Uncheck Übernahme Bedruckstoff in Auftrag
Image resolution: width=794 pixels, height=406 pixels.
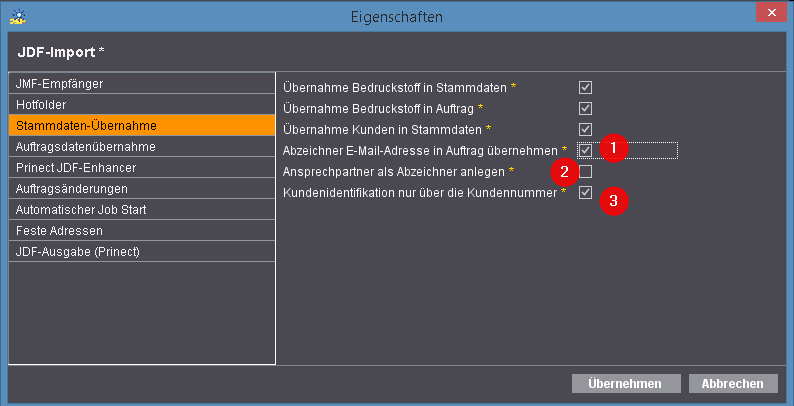coord(585,108)
